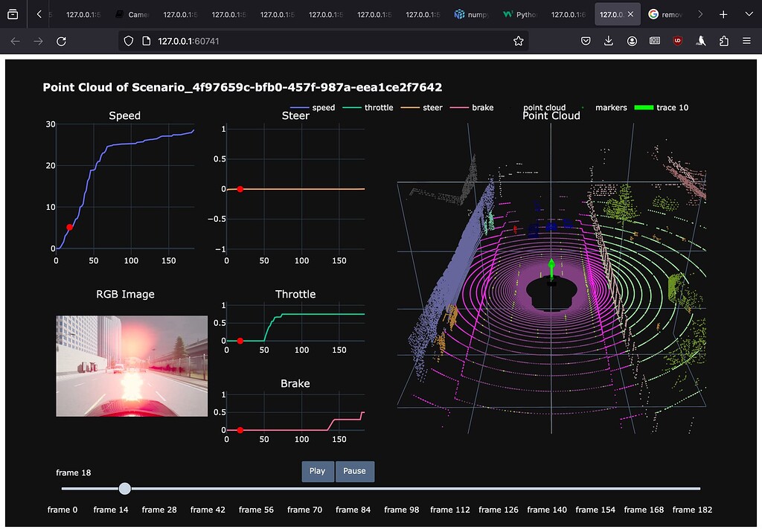Click the Pause button
The width and height of the screenshot is (762, 532).
355,471
